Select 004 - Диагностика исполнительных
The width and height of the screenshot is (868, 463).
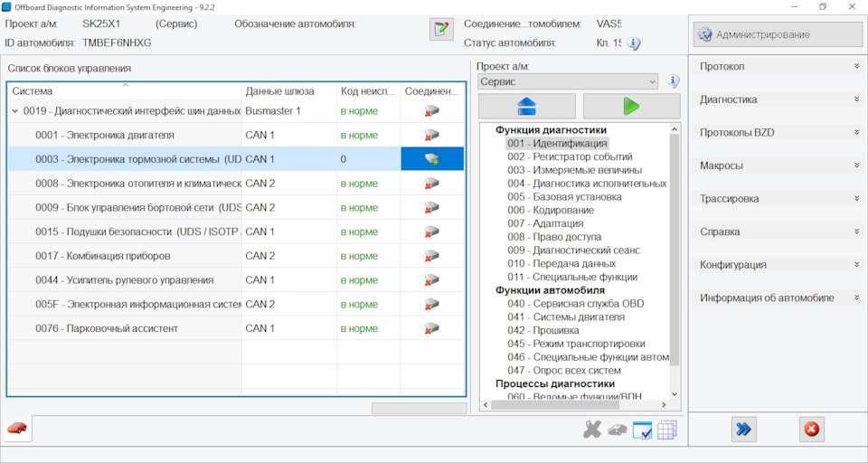(587, 184)
